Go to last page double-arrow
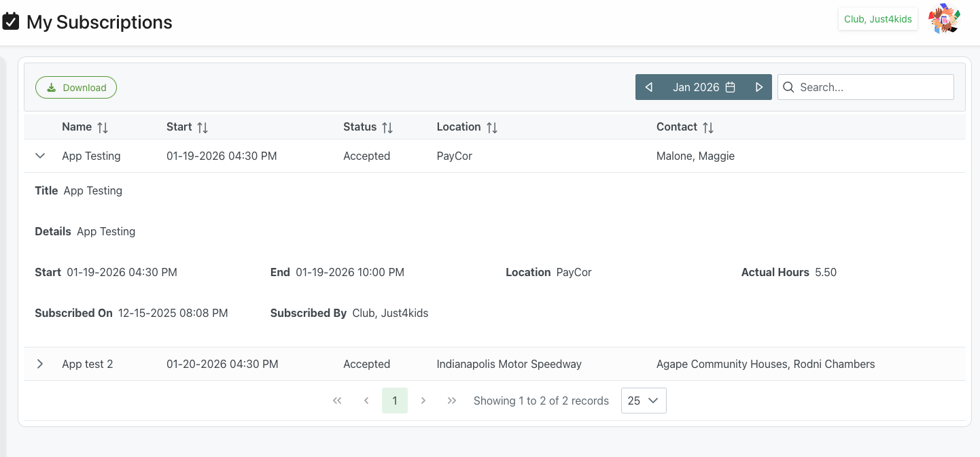The height and width of the screenshot is (457, 980). [x=452, y=401]
